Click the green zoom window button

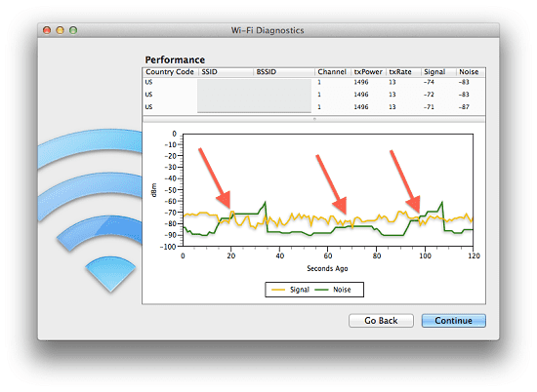tap(73, 30)
